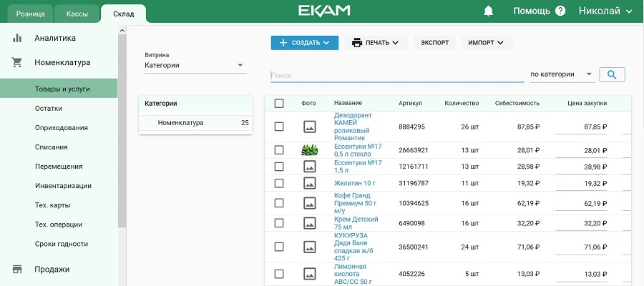
Task: Toggle the select-all checkbox in table header
Action: coord(279,104)
